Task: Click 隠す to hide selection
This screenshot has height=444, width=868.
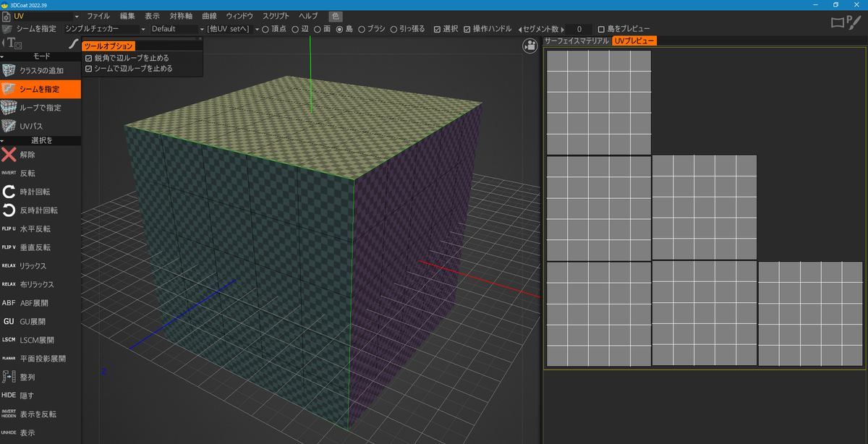Action: pos(41,396)
